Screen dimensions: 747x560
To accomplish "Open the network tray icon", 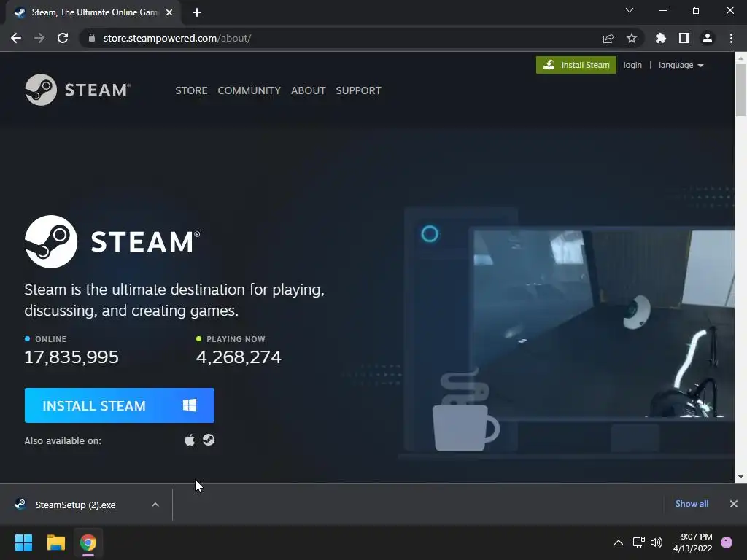I will pos(638,542).
